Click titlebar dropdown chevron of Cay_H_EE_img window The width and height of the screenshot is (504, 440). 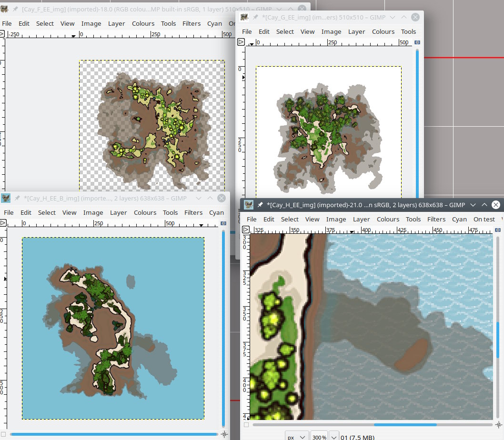point(473,205)
